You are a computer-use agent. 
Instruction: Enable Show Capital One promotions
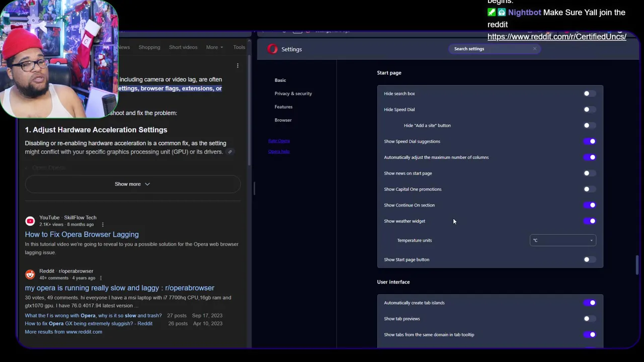[589, 189]
